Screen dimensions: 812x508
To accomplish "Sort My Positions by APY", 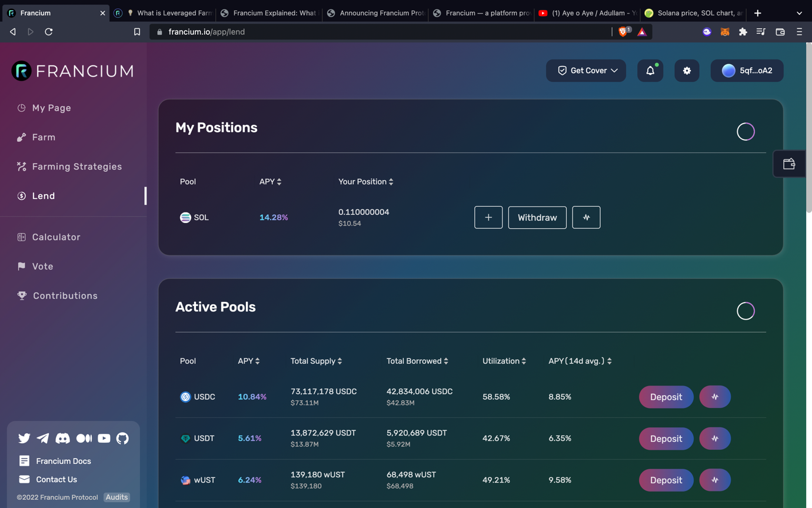I will [x=271, y=182].
